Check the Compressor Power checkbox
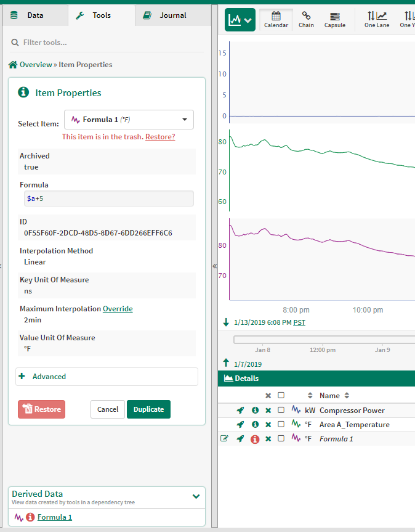This screenshot has height=532, width=415. pos(281,410)
